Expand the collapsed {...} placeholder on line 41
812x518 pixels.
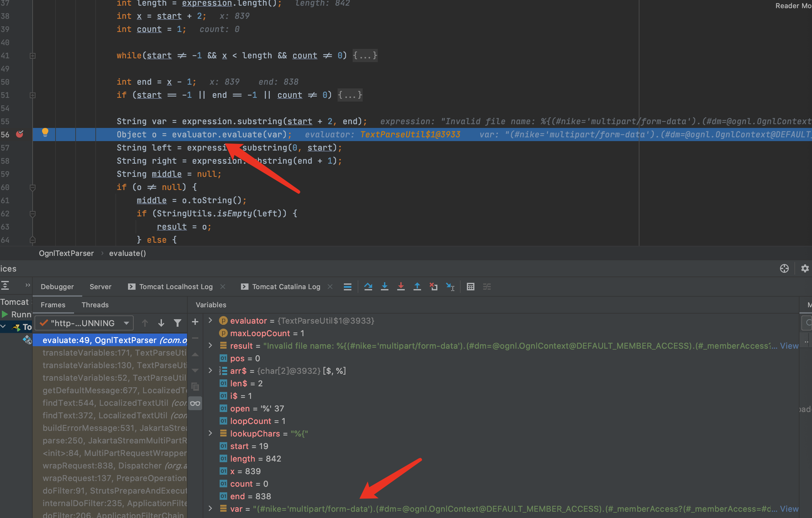(x=365, y=55)
